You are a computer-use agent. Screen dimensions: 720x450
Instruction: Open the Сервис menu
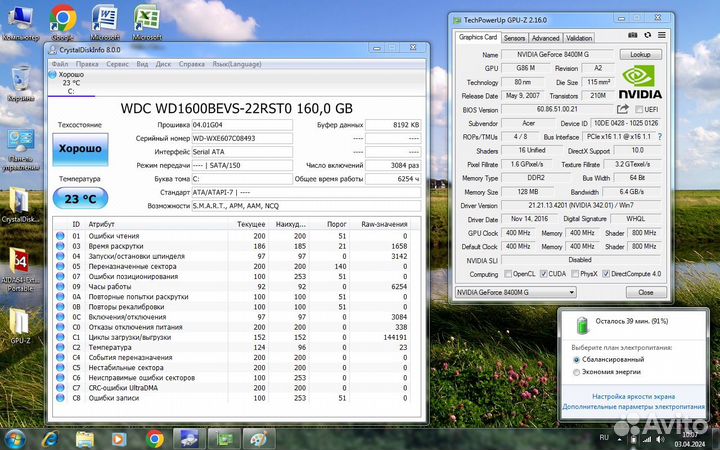[118, 64]
